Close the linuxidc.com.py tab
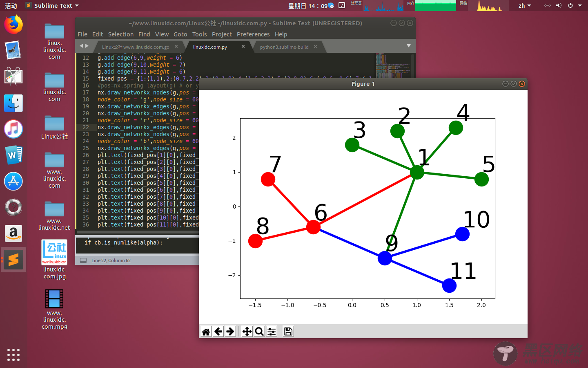Viewport: 588px width, 368px height. [243, 47]
